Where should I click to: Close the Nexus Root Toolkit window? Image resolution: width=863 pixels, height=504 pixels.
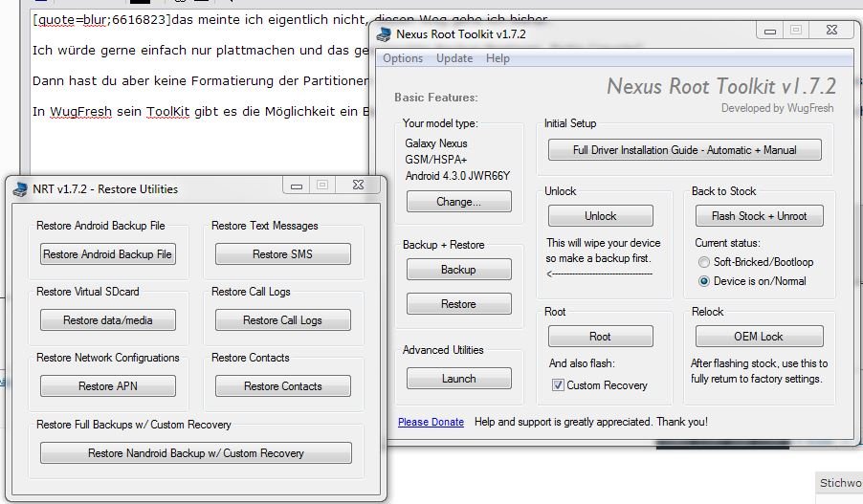[x=832, y=31]
